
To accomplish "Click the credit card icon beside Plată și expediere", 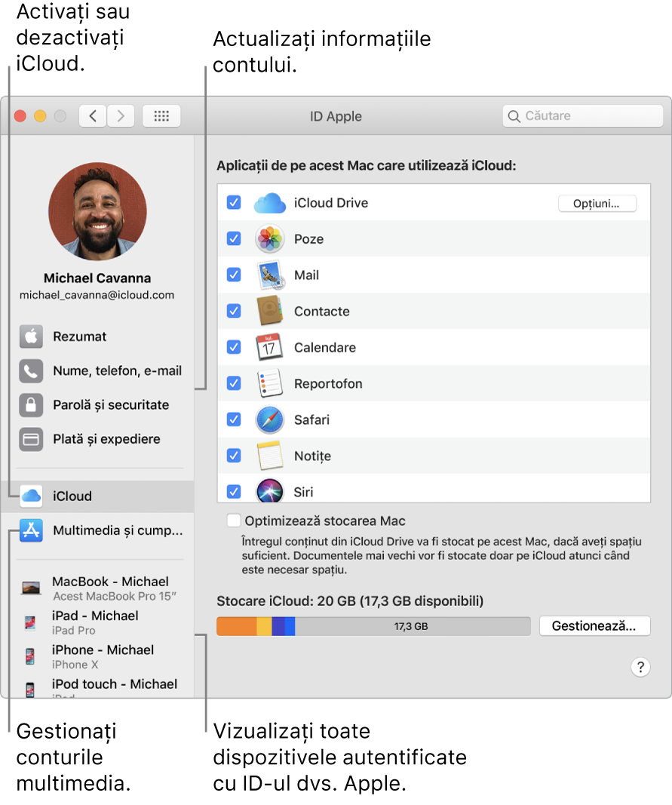I will pos(31,439).
